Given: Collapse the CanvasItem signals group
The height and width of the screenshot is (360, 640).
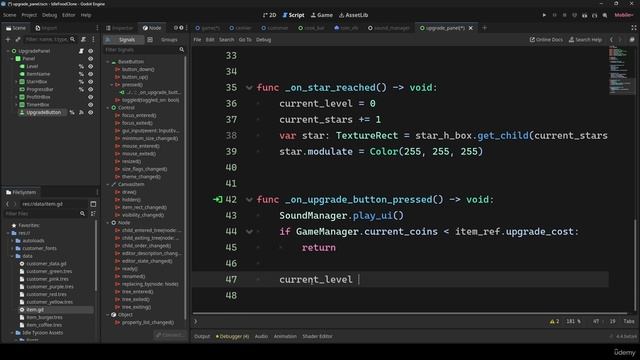Looking at the screenshot, I should (108, 184).
